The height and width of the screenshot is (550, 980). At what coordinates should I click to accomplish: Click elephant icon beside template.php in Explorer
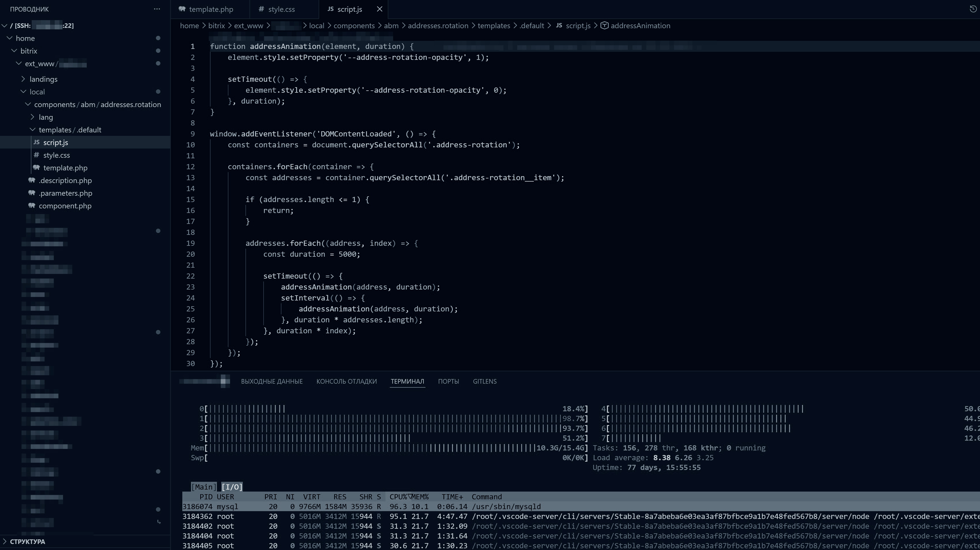[x=37, y=168]
